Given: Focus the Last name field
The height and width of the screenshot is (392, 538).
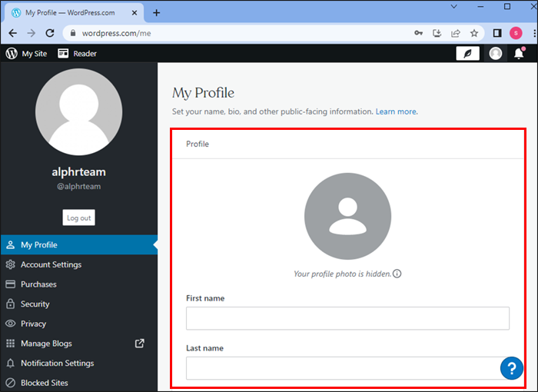Looking at the screenshot, I should click(347, 368).
